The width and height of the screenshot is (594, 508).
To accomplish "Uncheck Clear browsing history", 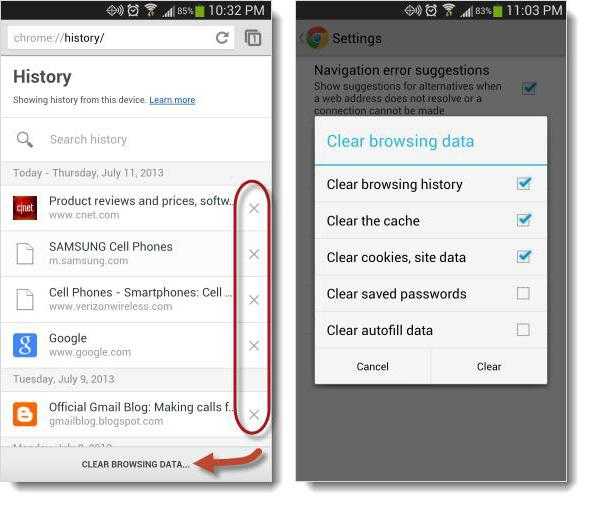I will (524, 183).
